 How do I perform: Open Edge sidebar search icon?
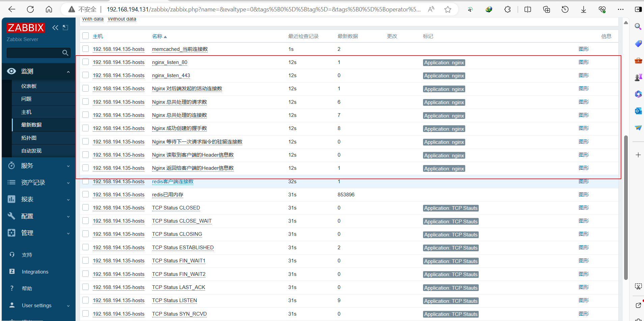tap(638, 27)
